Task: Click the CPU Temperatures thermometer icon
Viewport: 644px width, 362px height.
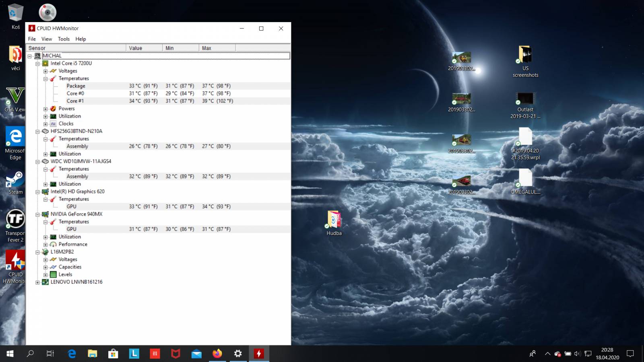Action: click(x=53, y=78)
